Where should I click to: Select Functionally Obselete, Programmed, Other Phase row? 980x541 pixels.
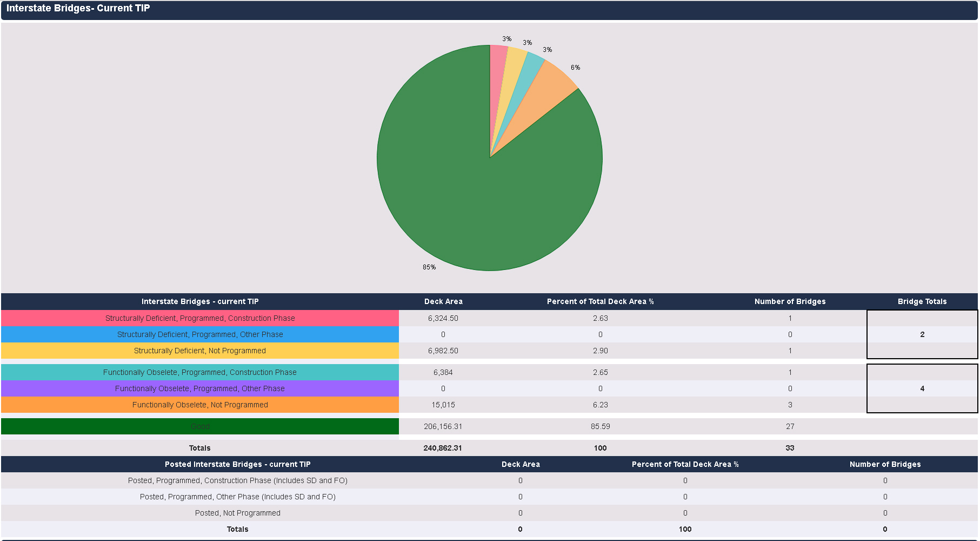[200, 388]
